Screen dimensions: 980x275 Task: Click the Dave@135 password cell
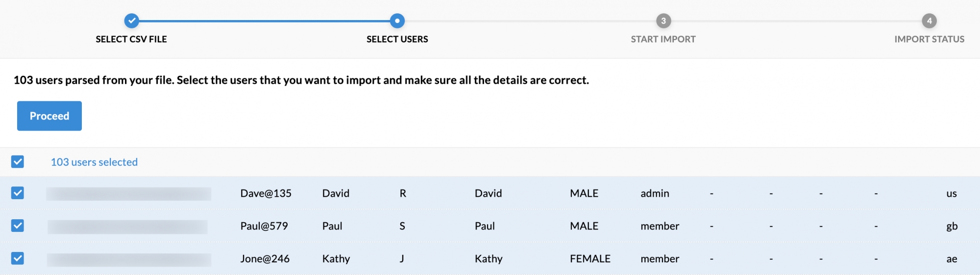(x=266, y=193)
